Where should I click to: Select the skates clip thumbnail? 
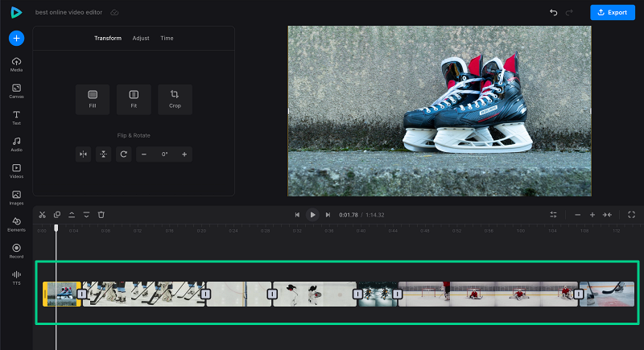60,294
